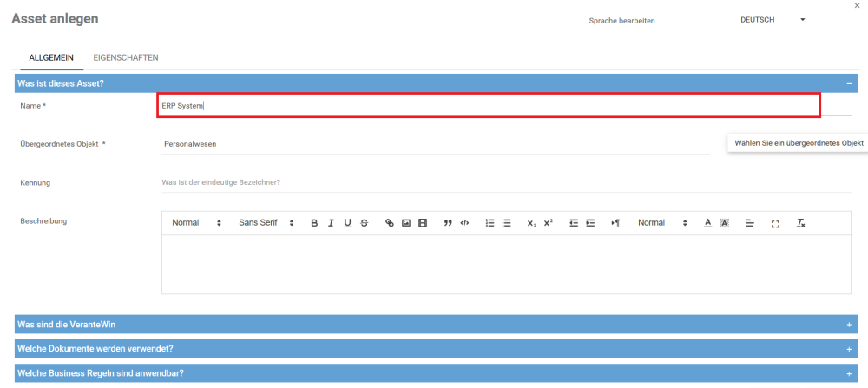Expand 'Welche Business Regeln sind anwendbar?' section

point(849,373)
